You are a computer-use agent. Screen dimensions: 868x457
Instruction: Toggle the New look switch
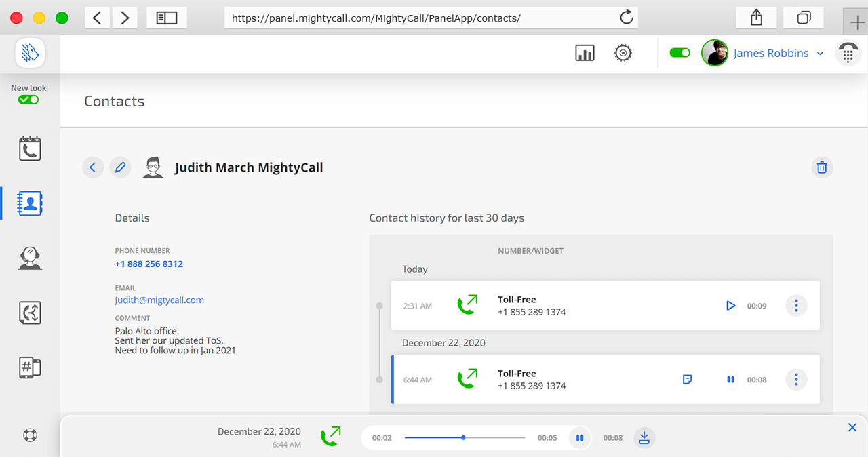click(x=28, y=100)
